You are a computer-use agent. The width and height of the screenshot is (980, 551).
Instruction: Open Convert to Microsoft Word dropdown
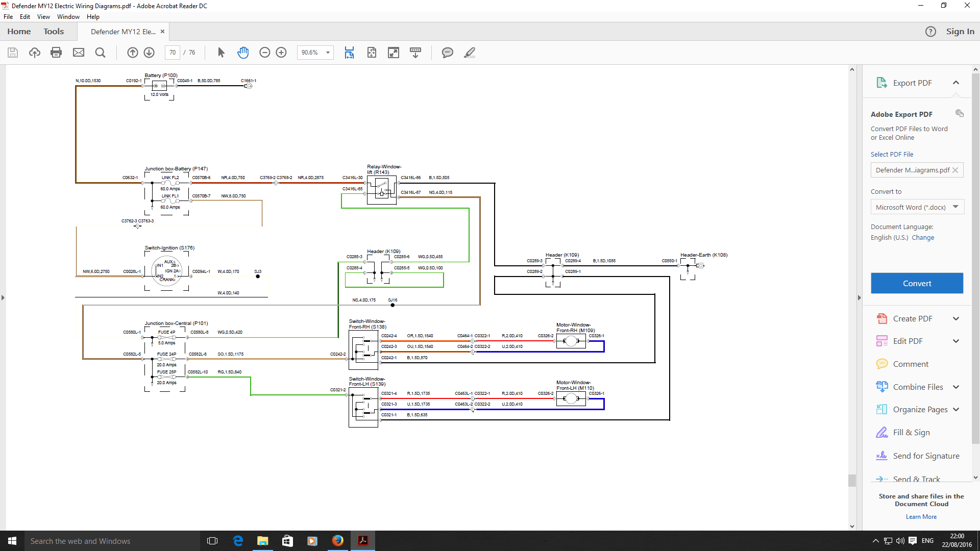(x=917, y=207)
